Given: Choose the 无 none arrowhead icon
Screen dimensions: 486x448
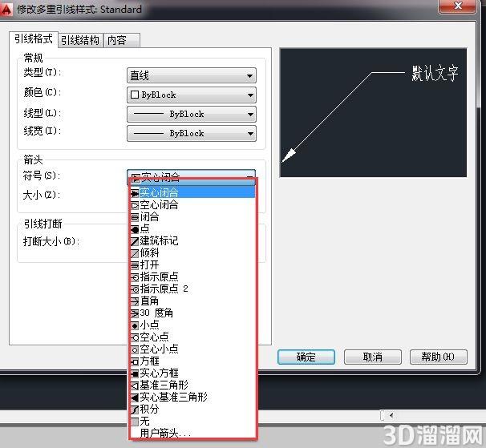Looking at the screenshot, I should coord(135,422).
